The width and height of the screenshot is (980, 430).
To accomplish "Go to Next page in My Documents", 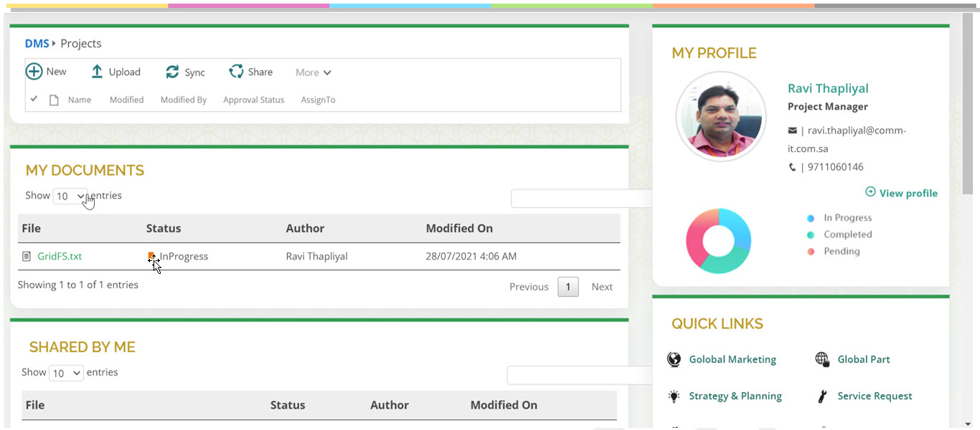I will point(601,287).
